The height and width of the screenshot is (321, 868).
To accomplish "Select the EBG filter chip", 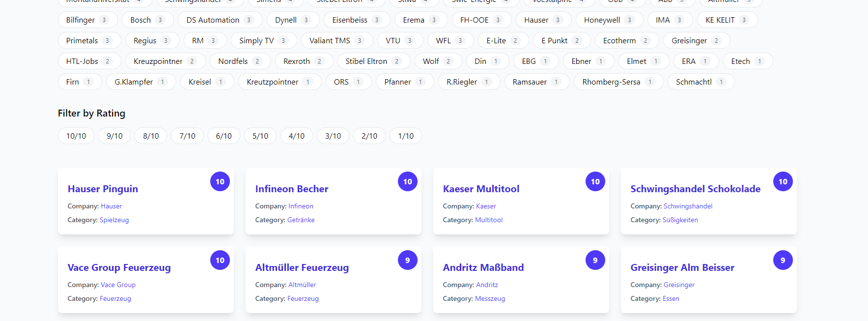I will tap(536, 61).
